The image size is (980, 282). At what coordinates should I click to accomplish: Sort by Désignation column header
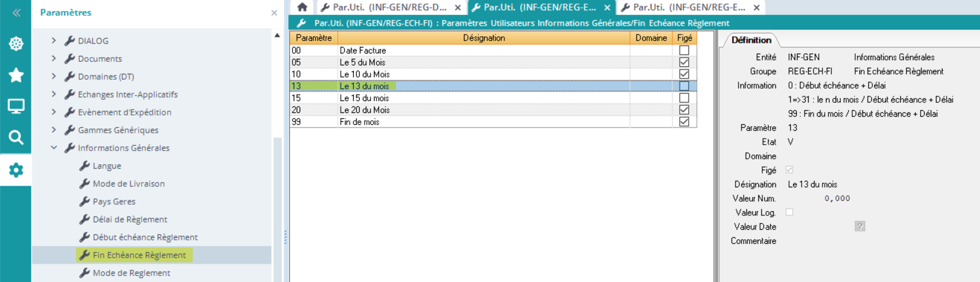pos(483,37)
